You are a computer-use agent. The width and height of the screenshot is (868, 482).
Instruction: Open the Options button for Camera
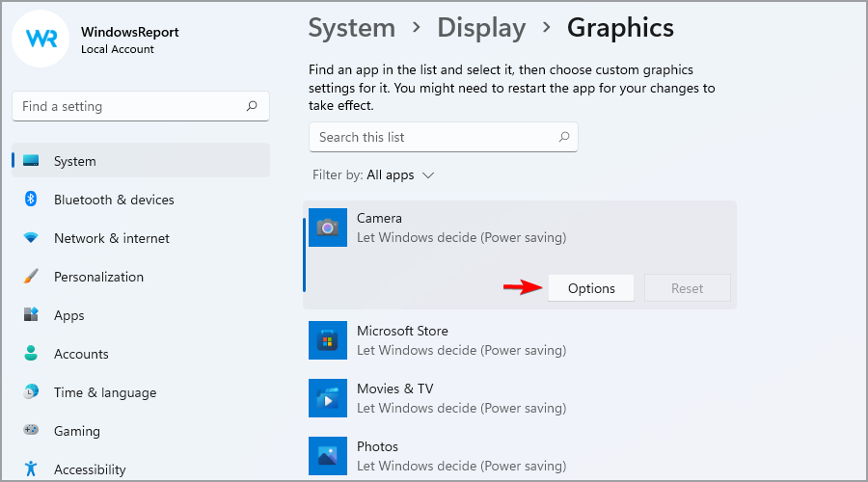pos(591,288)
